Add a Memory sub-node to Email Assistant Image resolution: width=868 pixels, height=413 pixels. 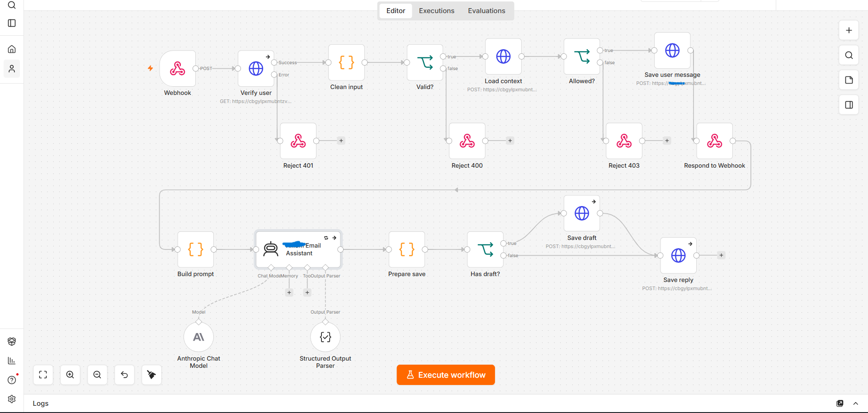coord(289,293)
